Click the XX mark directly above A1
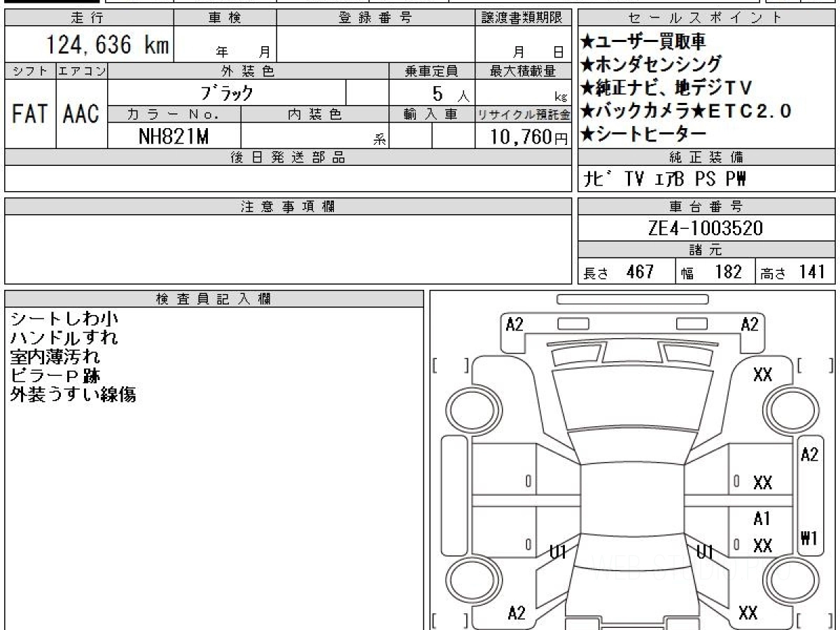 762,482
